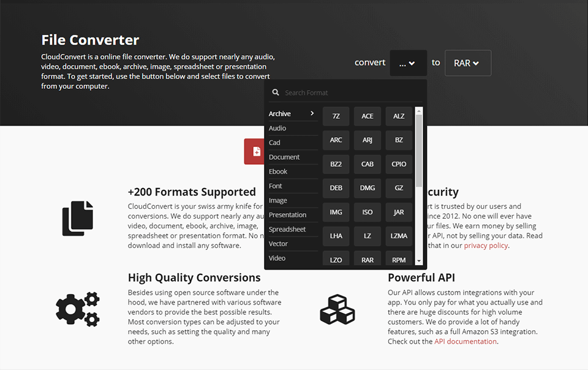The height and width of the screenshot is (370, 588).
Task: Click the stacked-documents formats icon
Action: 78,217
